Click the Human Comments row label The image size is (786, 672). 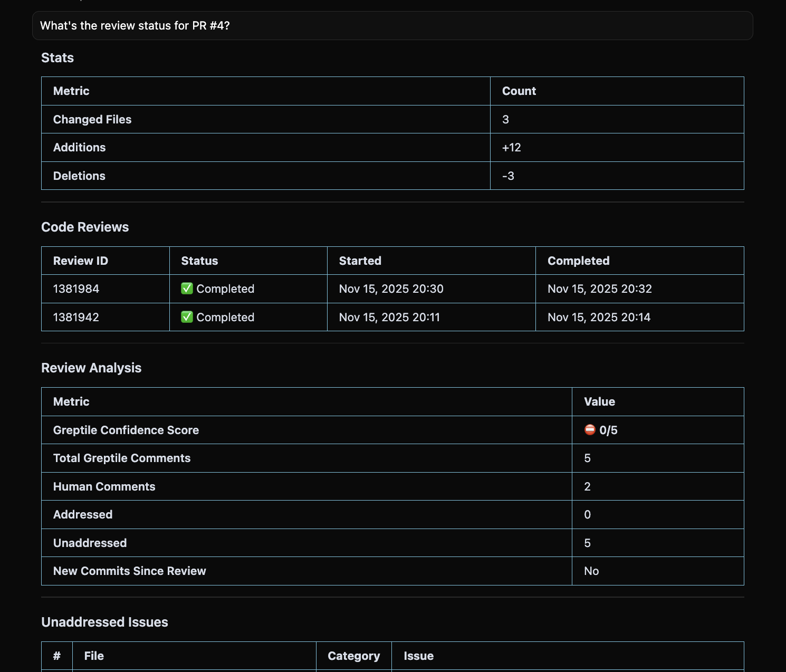pos(104,487)
